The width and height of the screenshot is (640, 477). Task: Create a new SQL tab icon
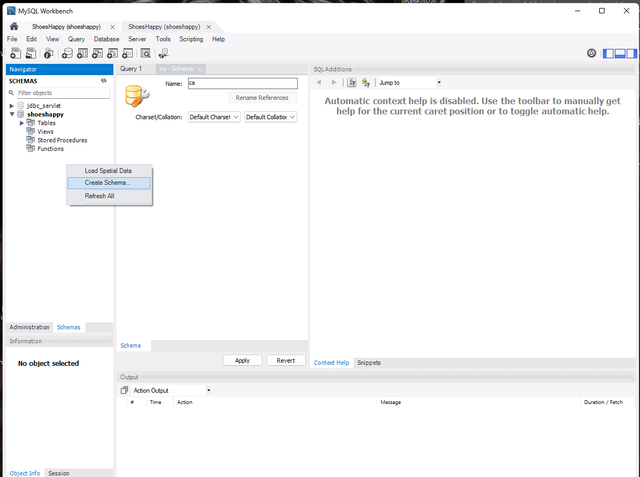pos(16,53)
